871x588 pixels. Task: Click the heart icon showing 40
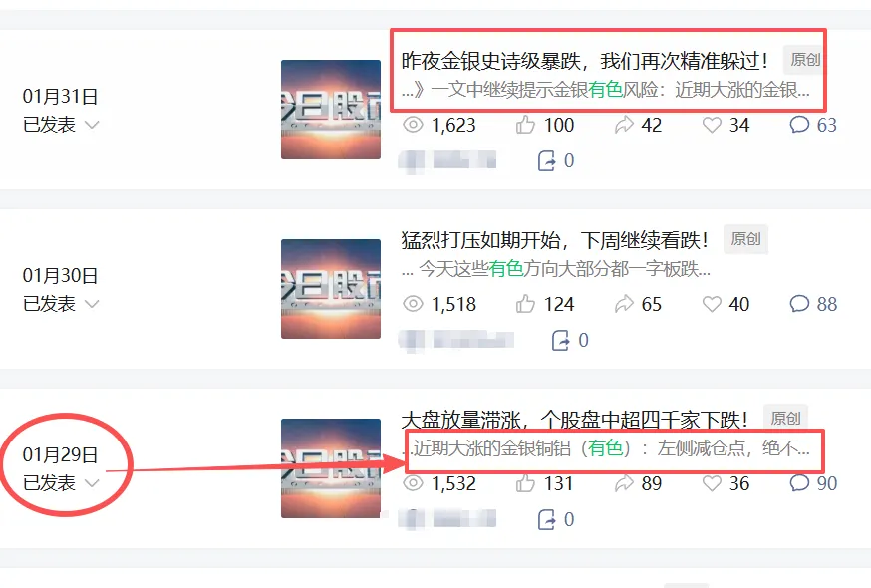712,303
